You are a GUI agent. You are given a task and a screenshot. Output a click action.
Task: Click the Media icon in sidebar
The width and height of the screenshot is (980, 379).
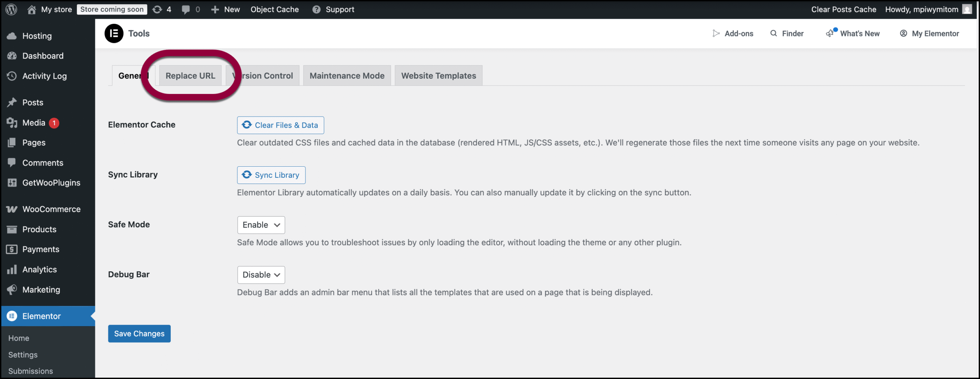click(12, 123)
